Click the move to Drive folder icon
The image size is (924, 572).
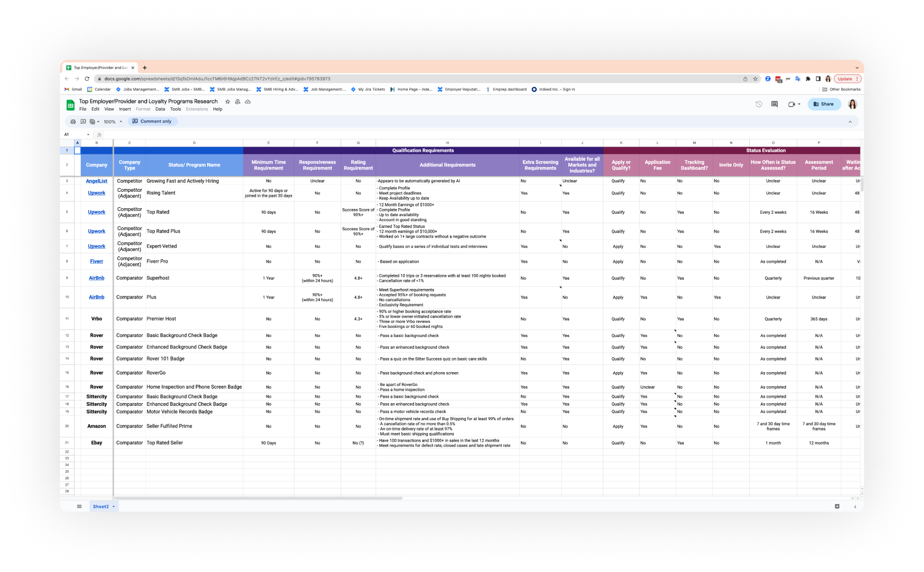(x=238, y=102)
